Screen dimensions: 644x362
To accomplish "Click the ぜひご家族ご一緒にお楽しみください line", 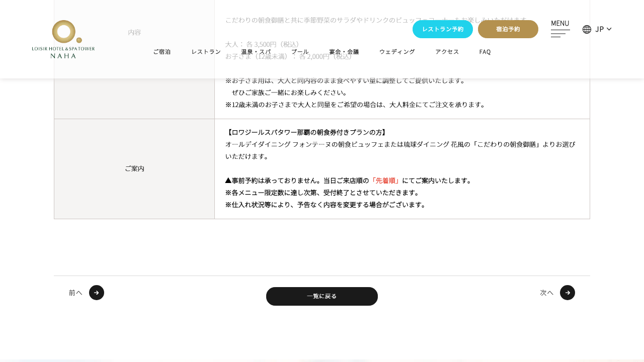I will coord(290,93).
